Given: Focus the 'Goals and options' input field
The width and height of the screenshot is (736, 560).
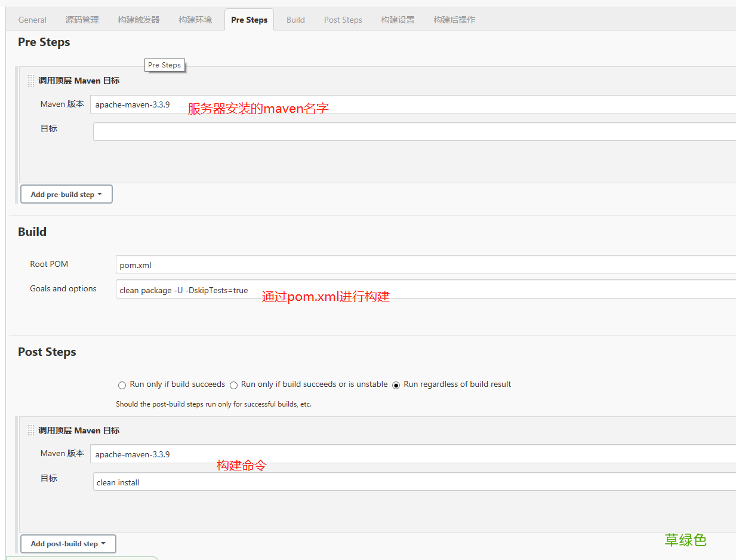Looking at the screenshot, I should coord(425,290).
